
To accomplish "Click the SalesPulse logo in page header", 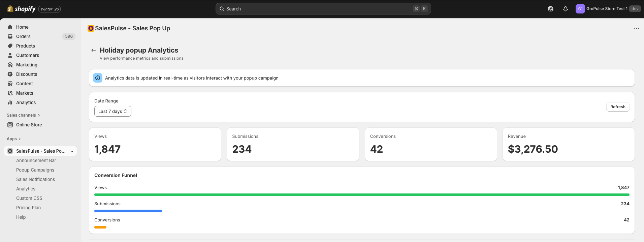I will point(91,28).
